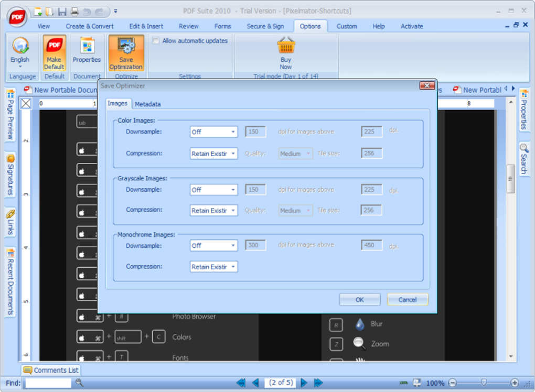The height and width of the screenshot is (392, 535).
Task: Open the Properties panel on right side
Action: [524, 110]
